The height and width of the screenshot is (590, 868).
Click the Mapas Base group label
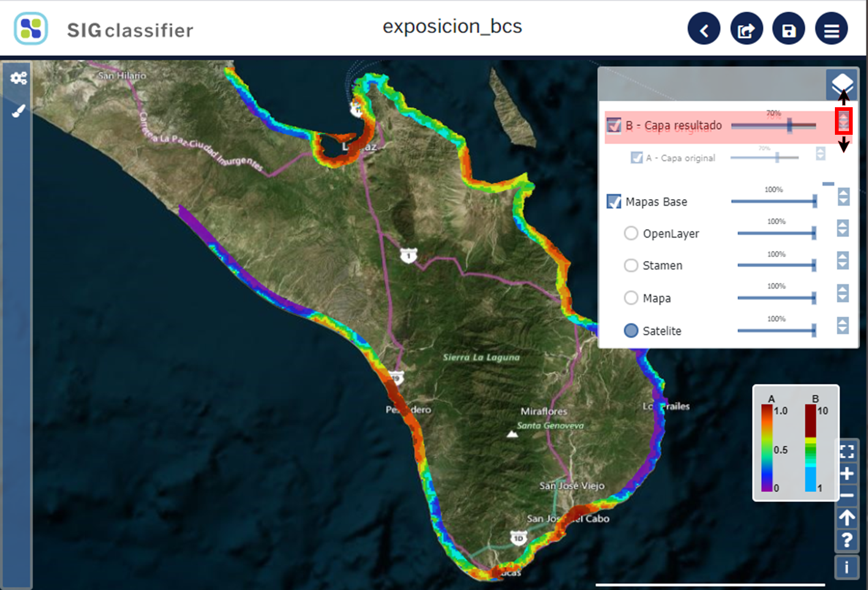click(x=656, y=202)
